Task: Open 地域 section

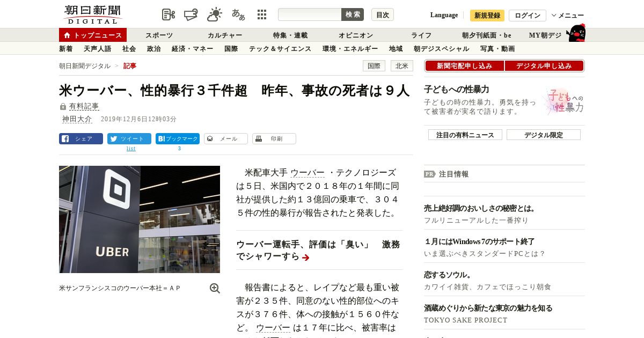Action: point(396,49)
